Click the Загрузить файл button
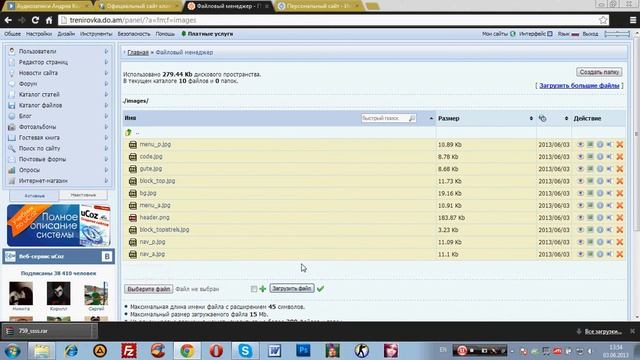 (x=292, y=289)
